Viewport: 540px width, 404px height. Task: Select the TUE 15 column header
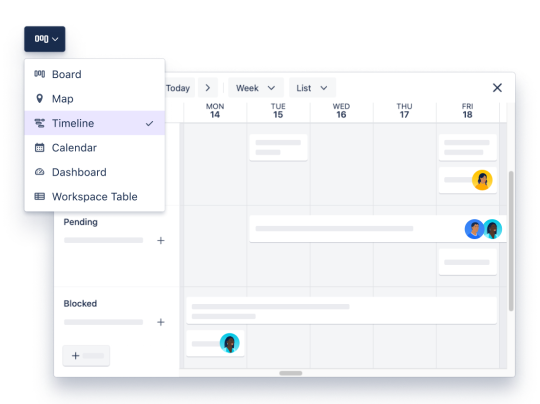tap(278, 111)
